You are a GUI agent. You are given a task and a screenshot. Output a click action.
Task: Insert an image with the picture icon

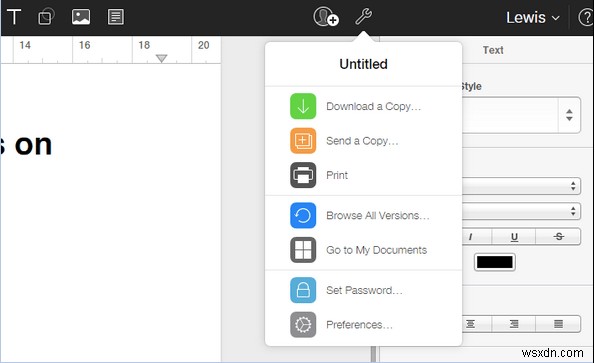[81, 17]
